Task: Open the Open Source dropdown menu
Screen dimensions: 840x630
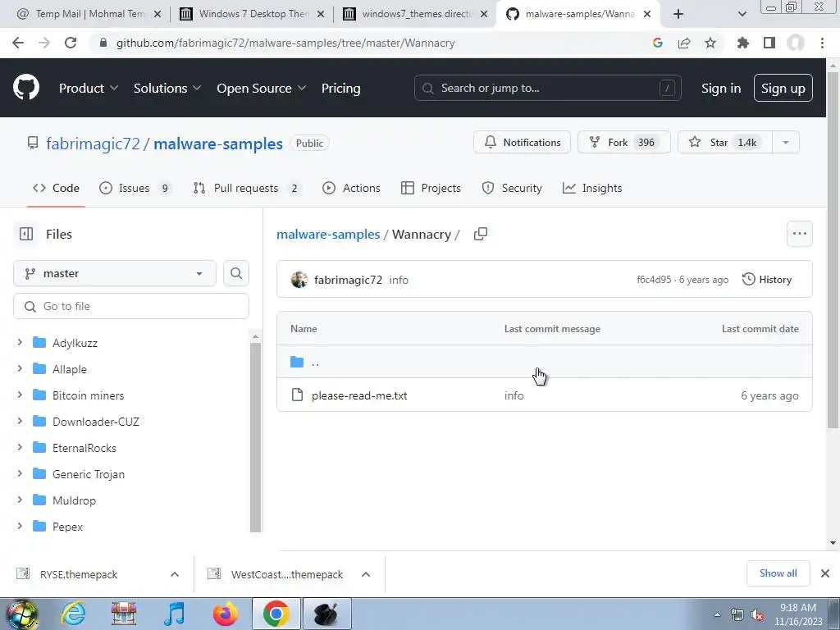Action: tap(262, 89)
